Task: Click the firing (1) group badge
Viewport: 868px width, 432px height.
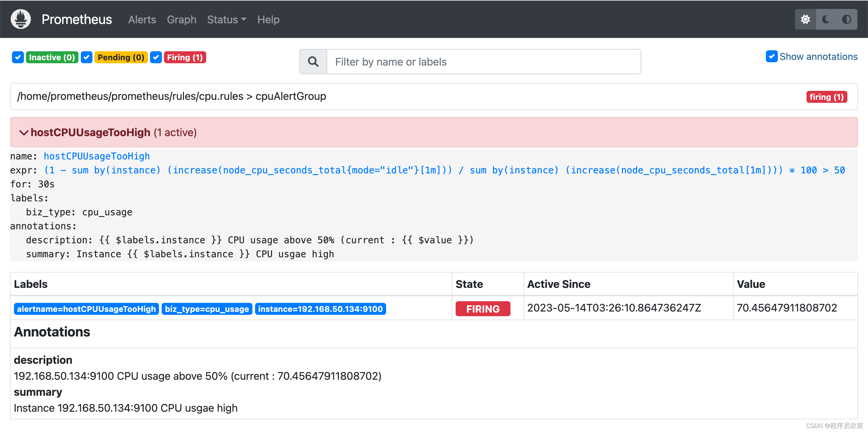Action: 826,97
